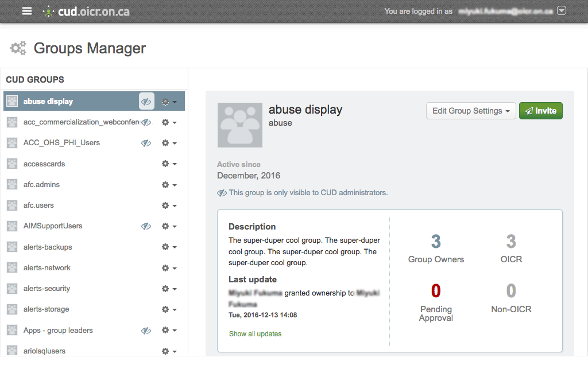The height and width of the screenshot is (369, 588).
Task: Select alerts-security group in sidebar
Action: [47, 289]
